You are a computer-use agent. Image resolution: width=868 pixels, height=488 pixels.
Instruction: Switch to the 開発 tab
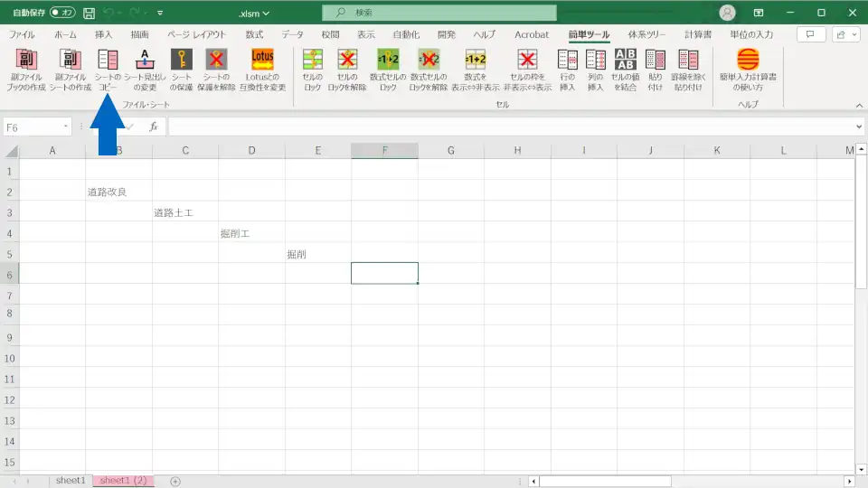[446, 34]
